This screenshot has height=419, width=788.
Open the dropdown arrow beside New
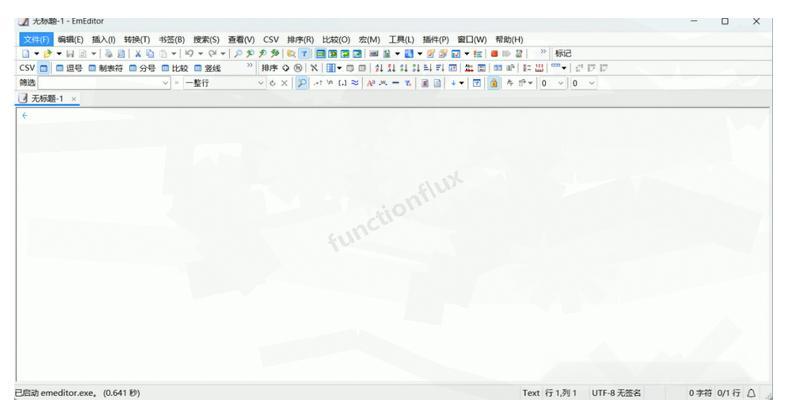tap(36, 53)
